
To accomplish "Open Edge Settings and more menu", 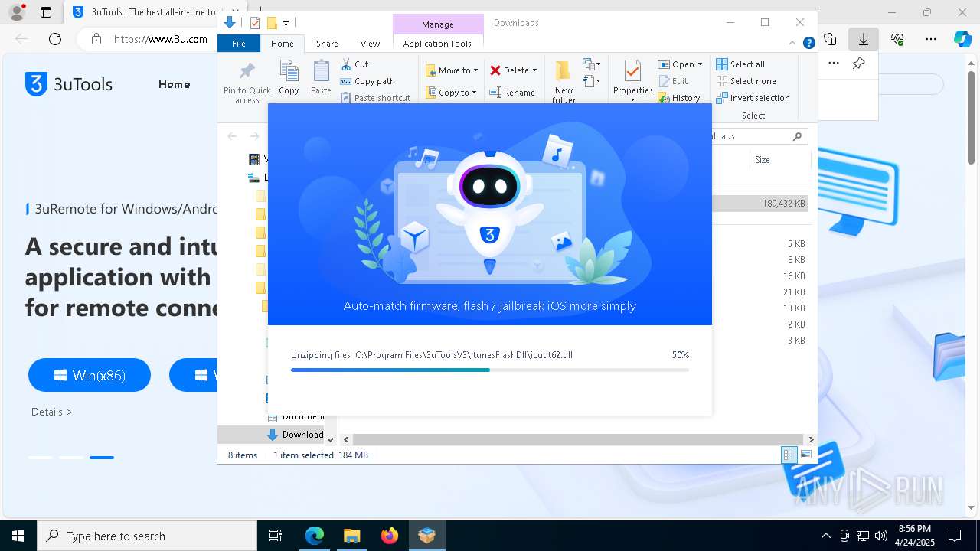I will click(x=931, y=39).
